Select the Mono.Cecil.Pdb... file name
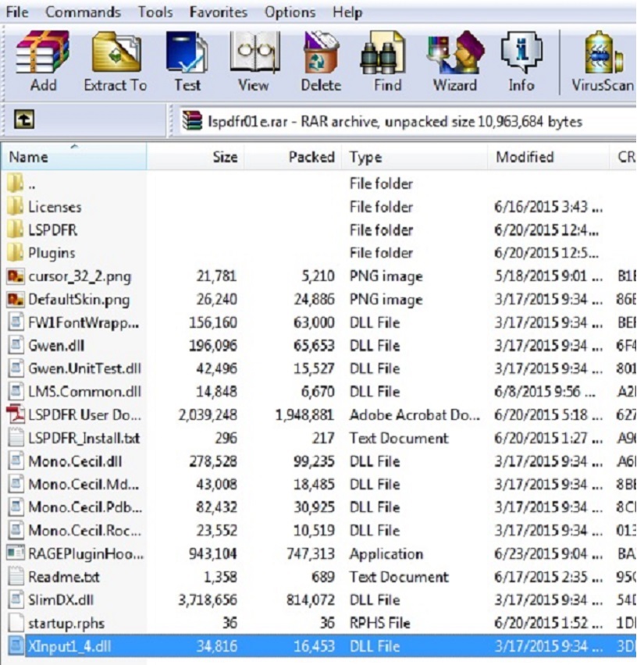Viewport: 644px width, 665px height. tap(85, 507)
